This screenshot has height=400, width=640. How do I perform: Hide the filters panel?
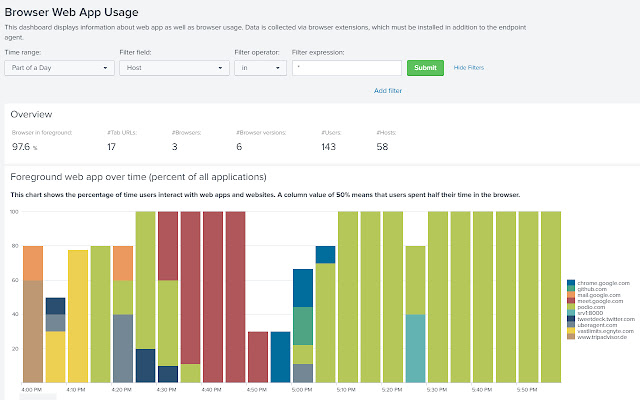click(469, 68)
